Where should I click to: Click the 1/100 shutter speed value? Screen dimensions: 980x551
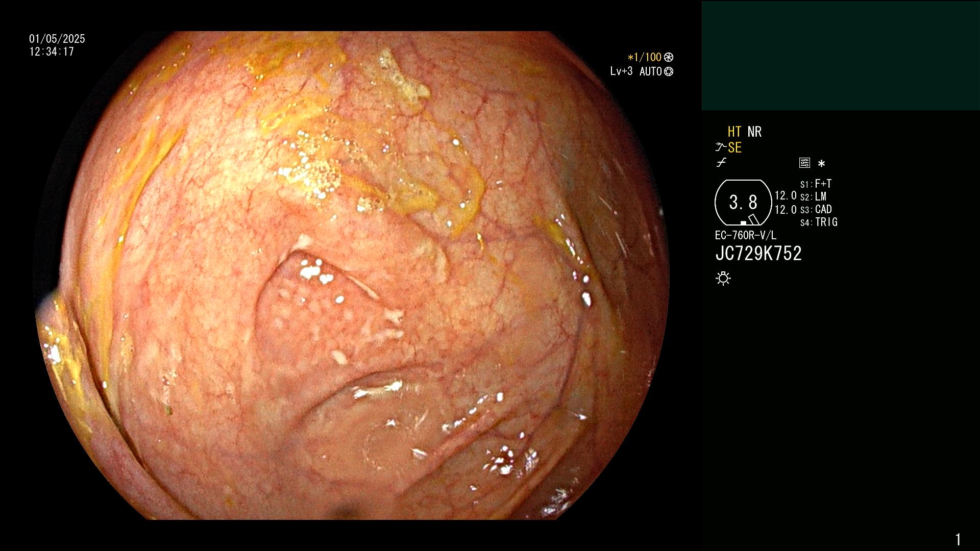(648, 57)
